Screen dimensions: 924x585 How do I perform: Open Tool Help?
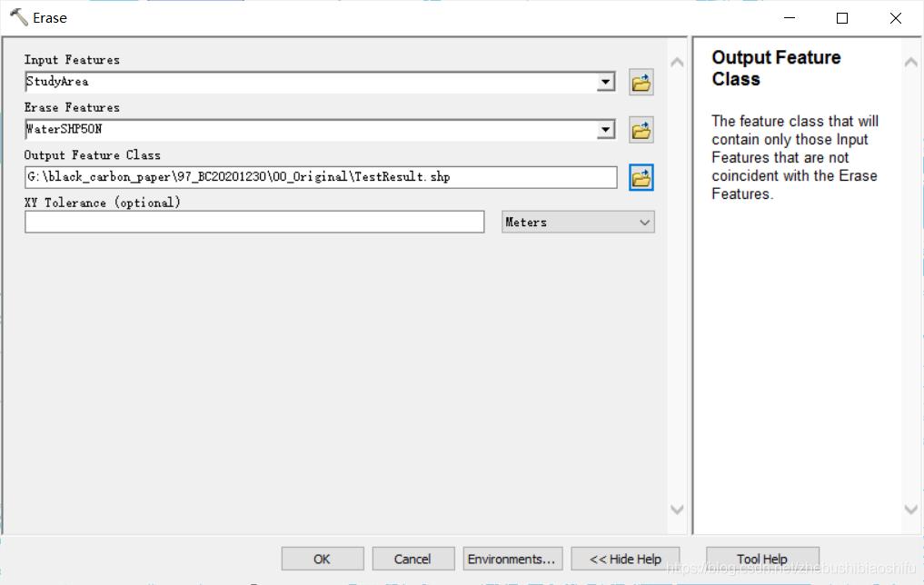pyautogui.click(x=762, y=559)
